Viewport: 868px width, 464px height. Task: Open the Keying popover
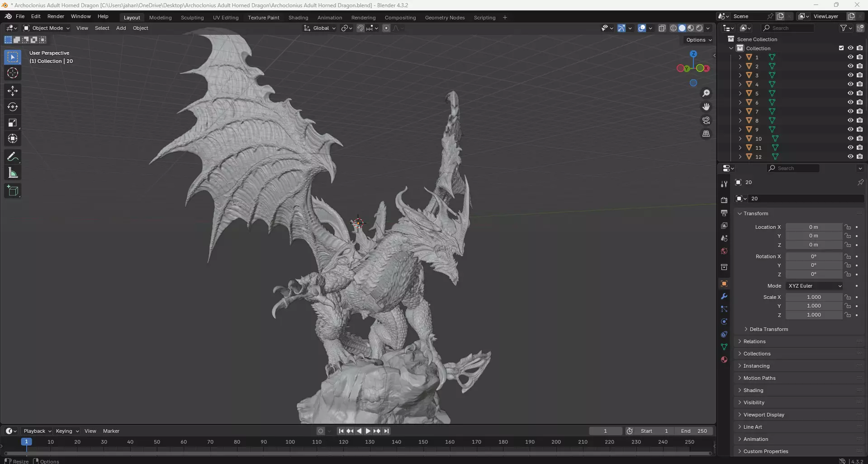67,431
